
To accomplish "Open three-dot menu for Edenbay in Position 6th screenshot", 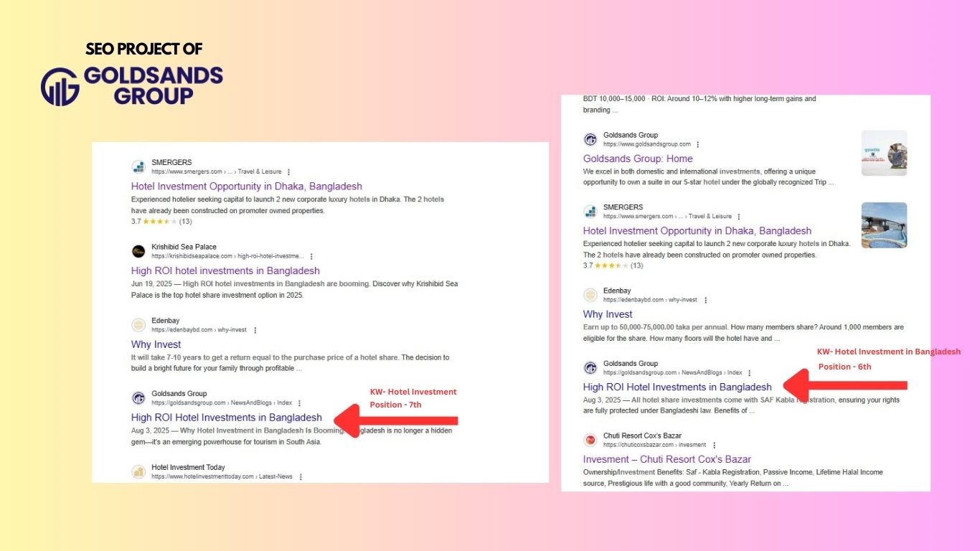I will click(705, 300).
